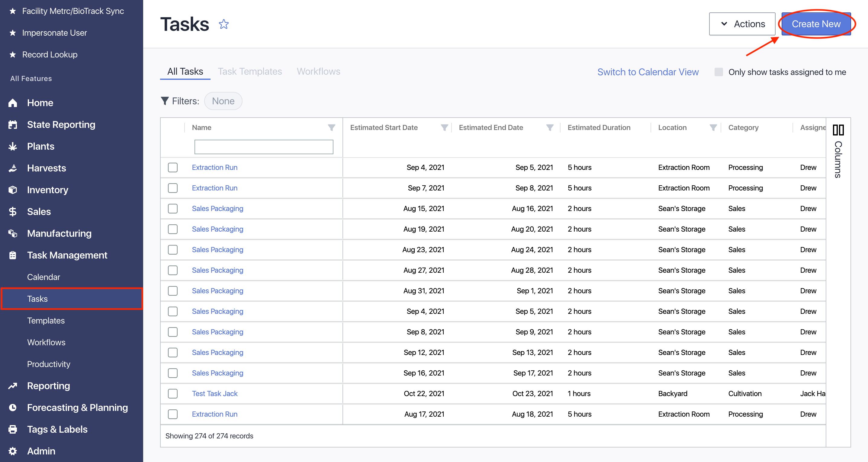
Task: Open the Columns panel icon
Action: [x=838, y=130]
